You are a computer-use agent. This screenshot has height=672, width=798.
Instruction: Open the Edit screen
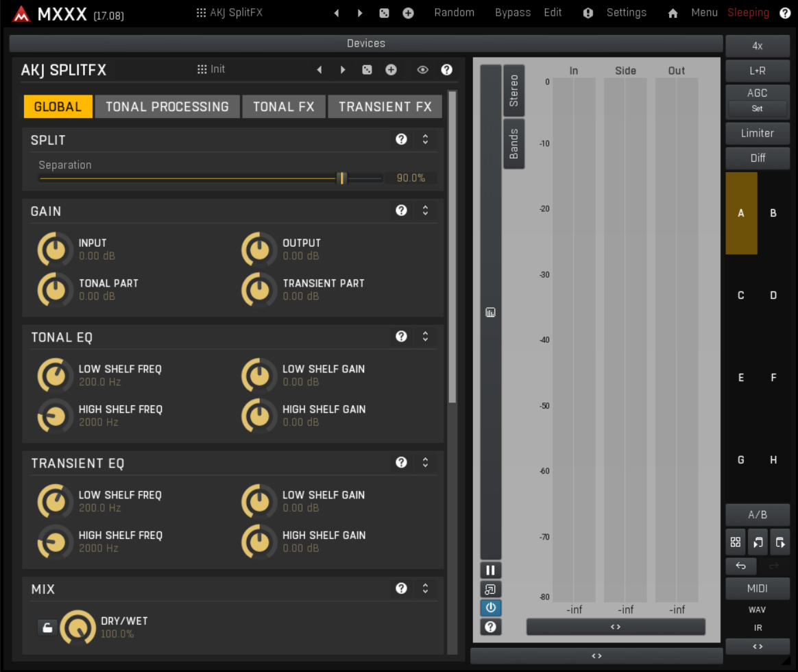pos(553,13)
